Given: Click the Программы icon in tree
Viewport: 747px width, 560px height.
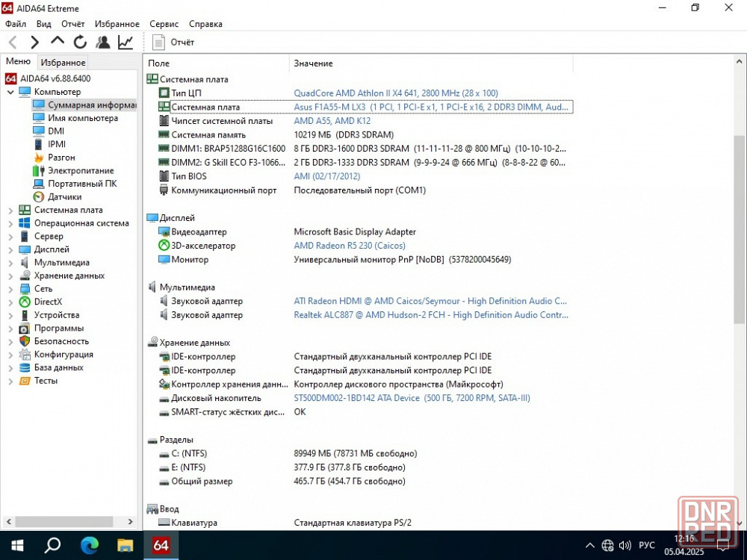Looking at the screenshot, I should (x=25, y=328).
